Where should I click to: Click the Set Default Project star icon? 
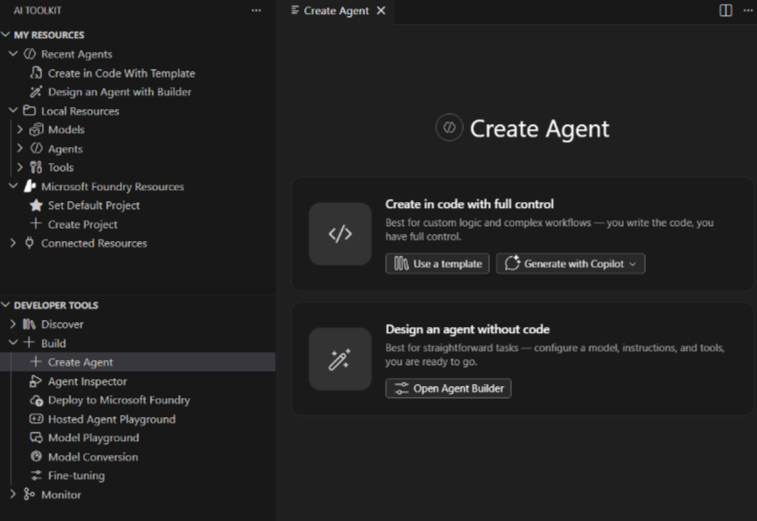pyautogui.click(x=37, y=205)
